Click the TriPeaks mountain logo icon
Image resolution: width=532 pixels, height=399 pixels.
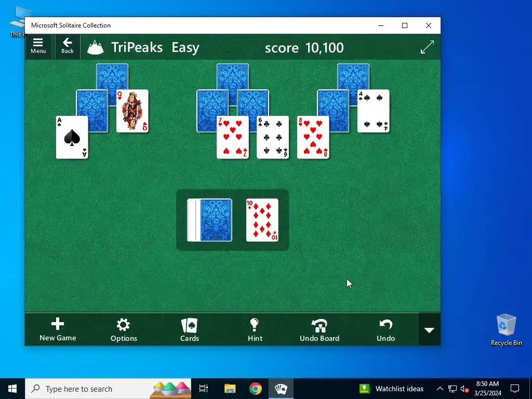96,47
